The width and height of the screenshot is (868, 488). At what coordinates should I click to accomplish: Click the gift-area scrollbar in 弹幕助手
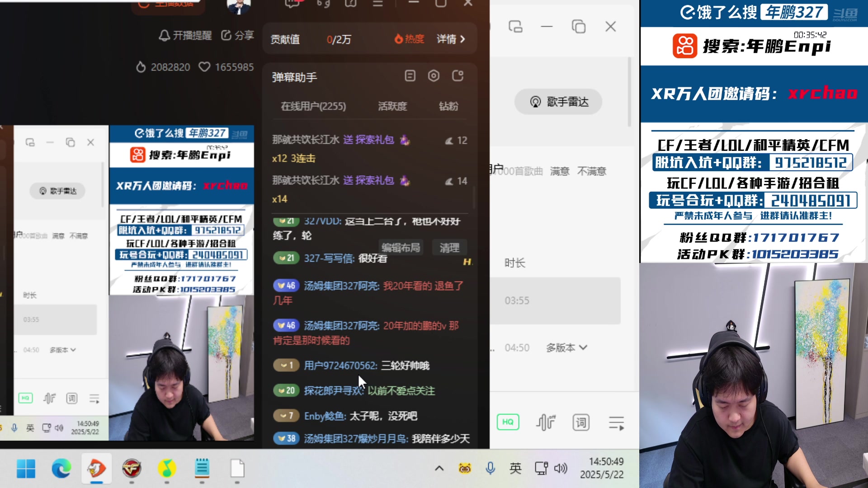pyautogui.click(x=474, y=197)
